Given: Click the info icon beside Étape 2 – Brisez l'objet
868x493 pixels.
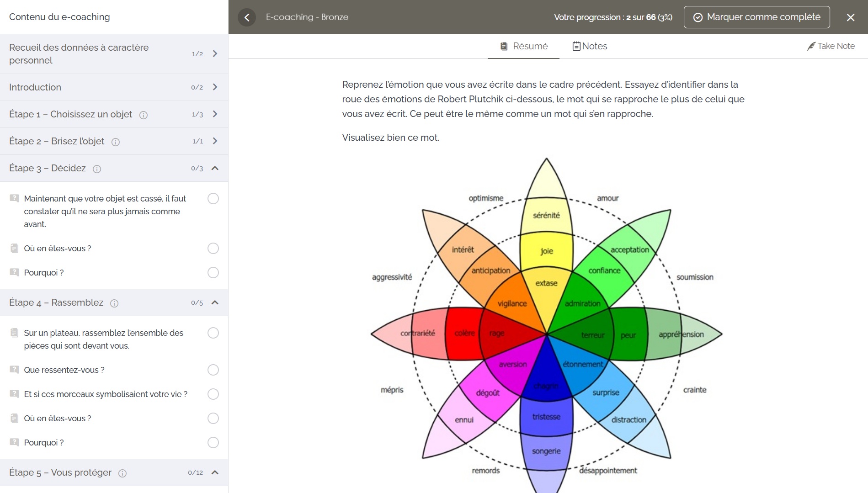Looking at the screenshot, I should tap(116, 142).
